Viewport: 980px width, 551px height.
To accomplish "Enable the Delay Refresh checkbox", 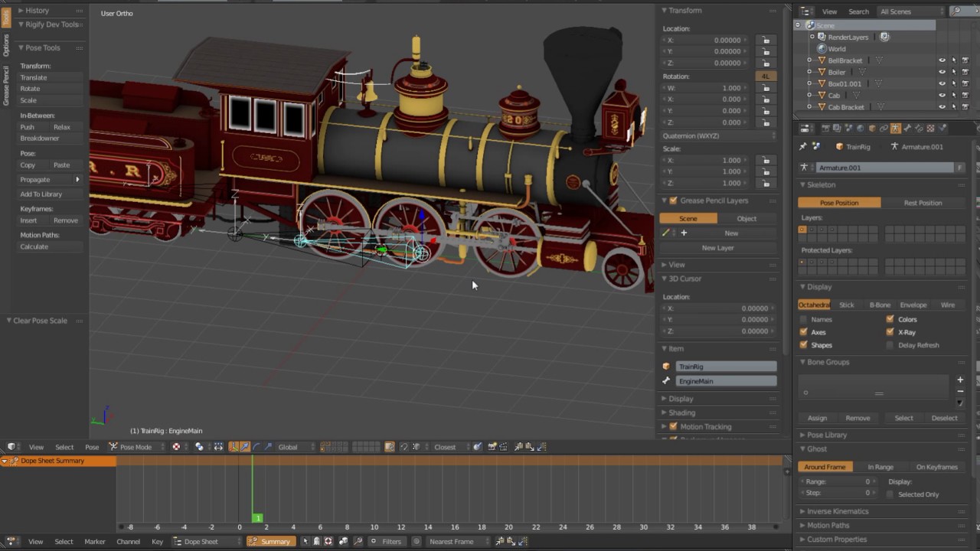I will coord(890,345).
